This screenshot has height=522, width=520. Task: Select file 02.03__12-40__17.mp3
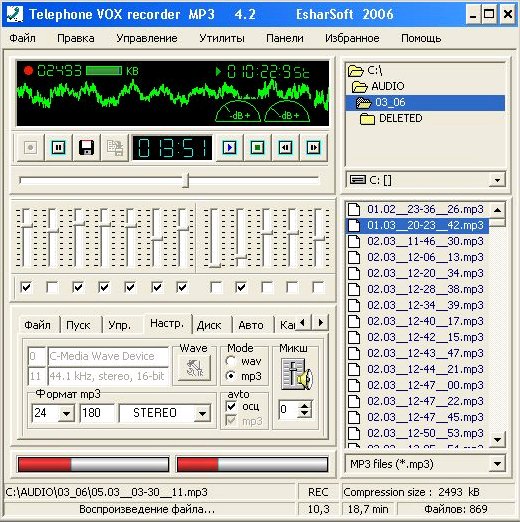pyautogui.click(x=418, y=321)
